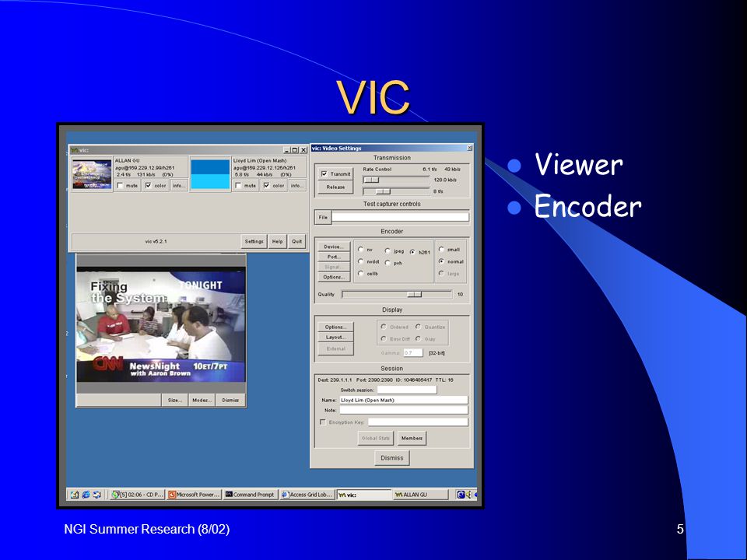Click the blue globe system tray icon
This screenshot has width=747, height=560.
[461, 495]
